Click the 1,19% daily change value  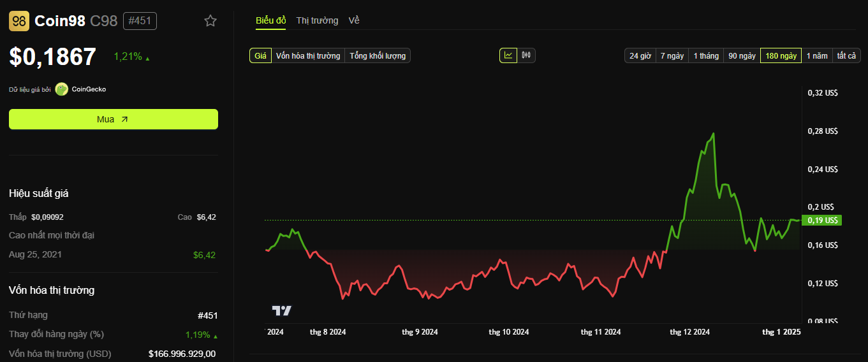click(200, 335)
